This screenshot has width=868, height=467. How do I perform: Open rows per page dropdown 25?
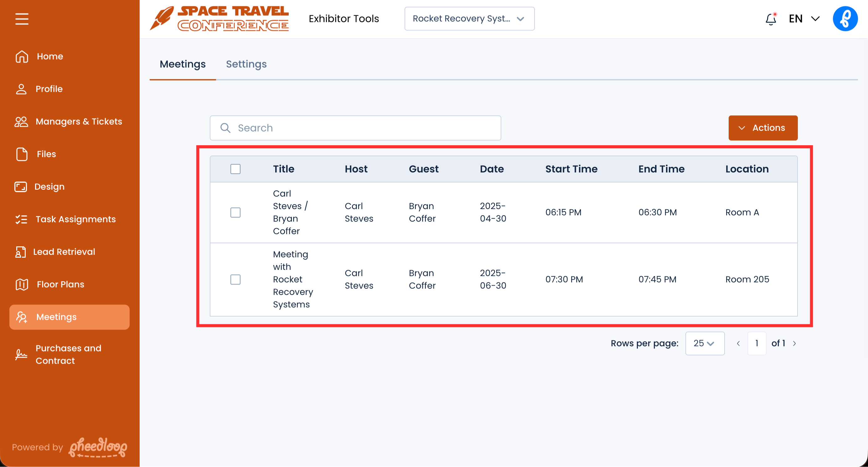(x=705, y=343)
